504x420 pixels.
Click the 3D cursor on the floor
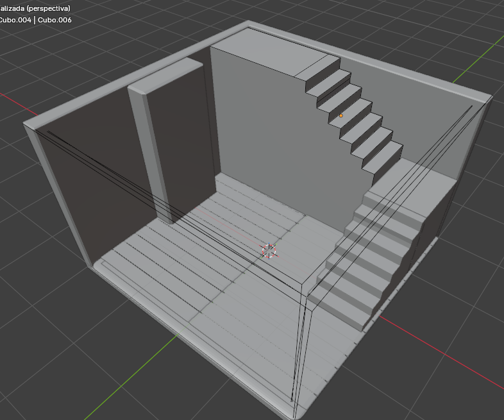click(269, 251)
